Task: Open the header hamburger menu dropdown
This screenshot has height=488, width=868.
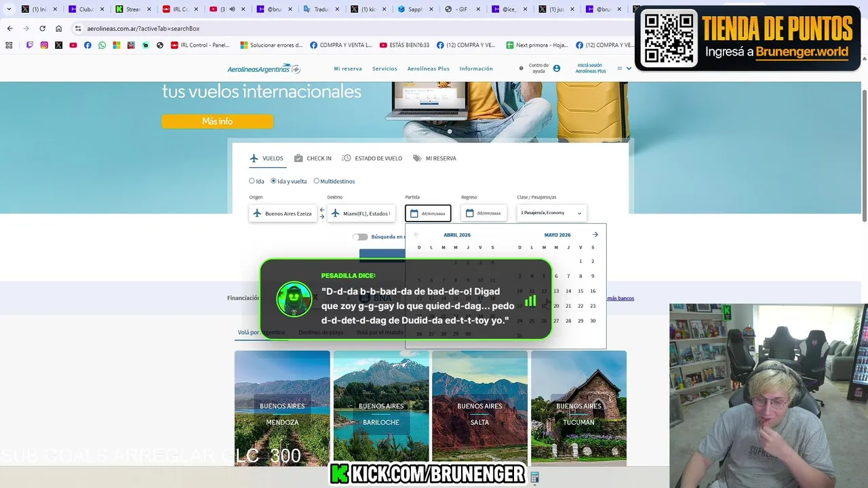Action: point(625,68)
